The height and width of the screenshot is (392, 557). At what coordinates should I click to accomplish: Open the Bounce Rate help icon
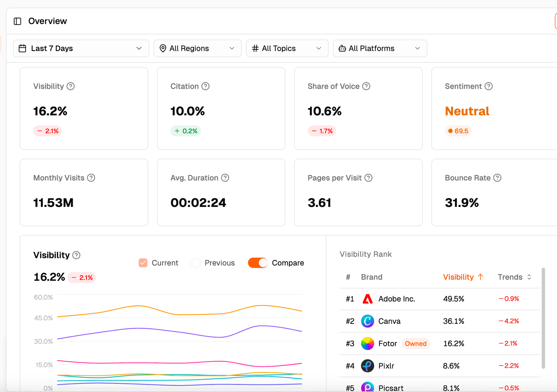[497, 178]
